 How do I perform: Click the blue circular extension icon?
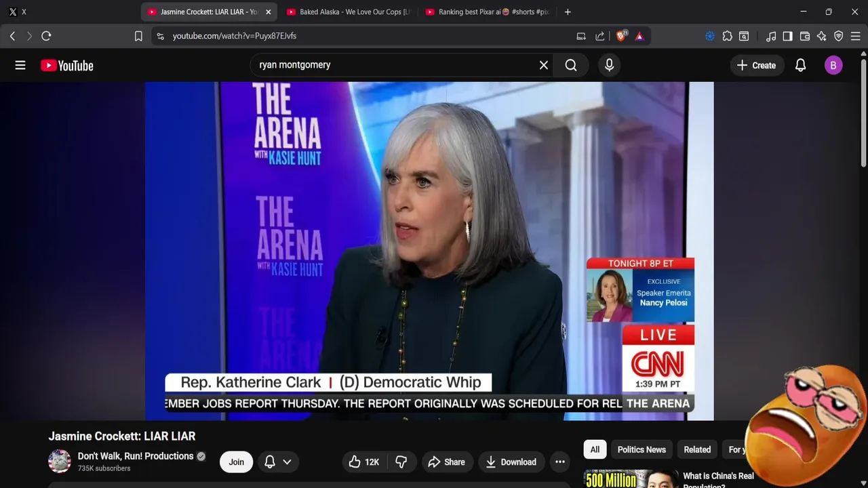(710, 36)
